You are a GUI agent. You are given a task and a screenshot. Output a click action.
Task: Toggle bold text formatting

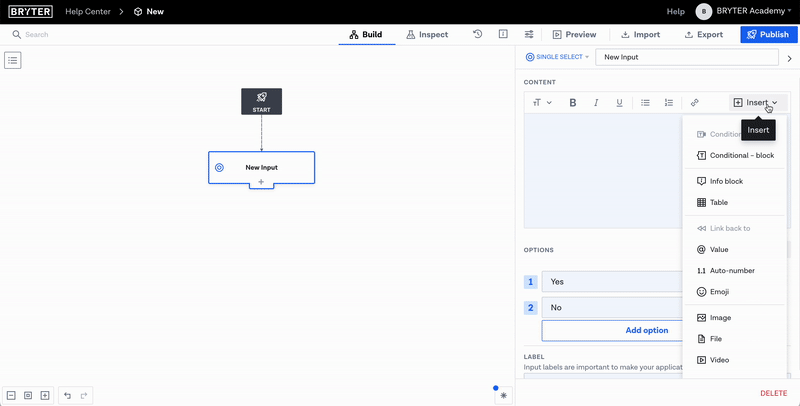(573, 103)
